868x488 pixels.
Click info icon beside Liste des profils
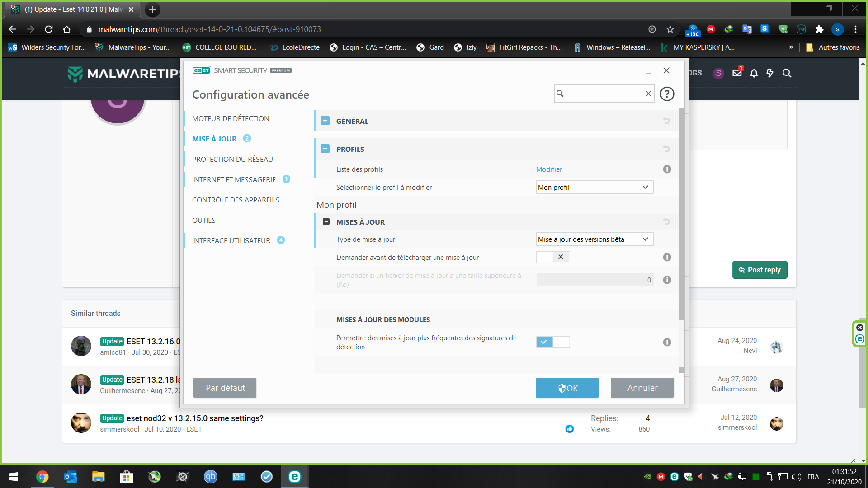pyautogui.click(x=667, y=169)
